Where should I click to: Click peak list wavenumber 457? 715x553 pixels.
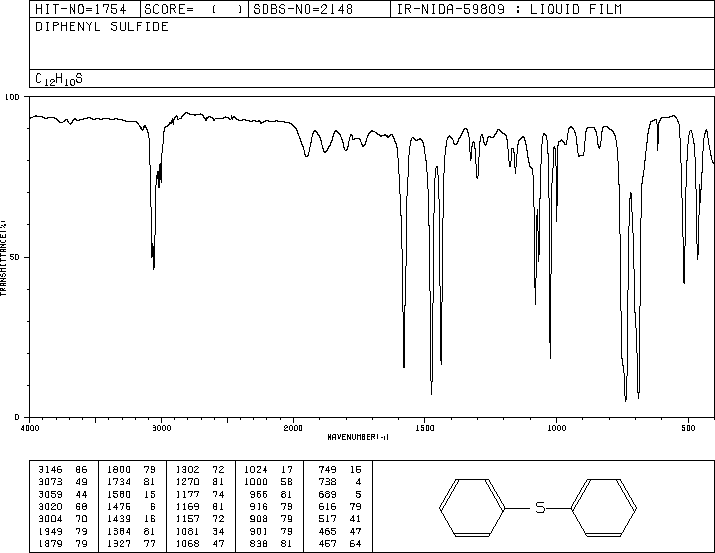click(327, 544)
